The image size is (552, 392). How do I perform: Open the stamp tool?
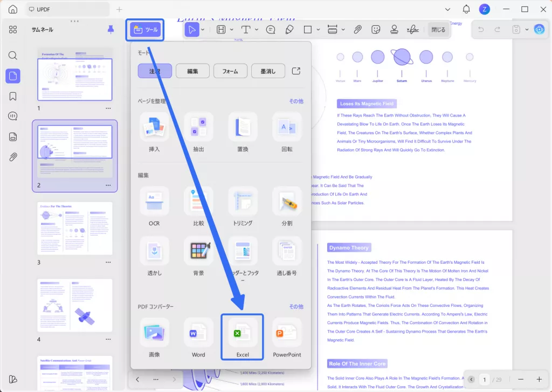coord(394,30)
